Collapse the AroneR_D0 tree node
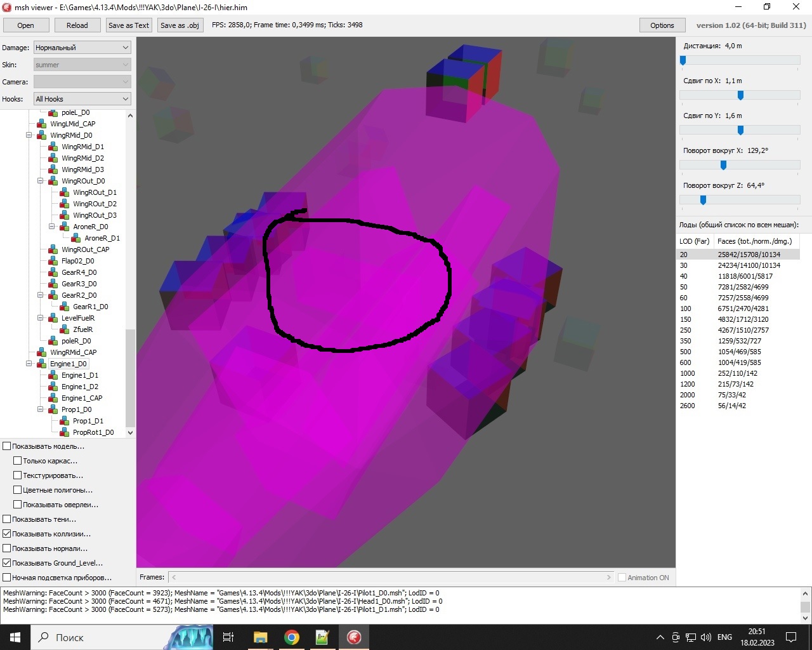 coord(52,227)
